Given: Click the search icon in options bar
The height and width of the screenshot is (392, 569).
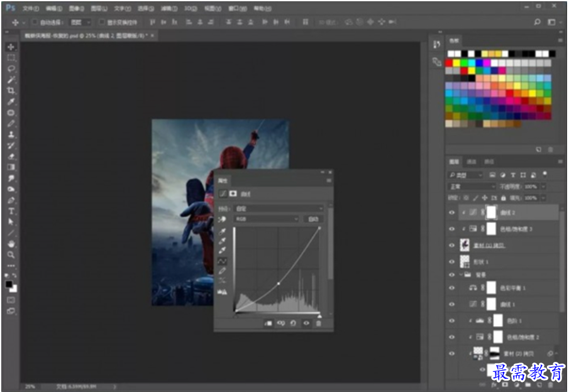Looking at the screenshot, I should [537, 22].
